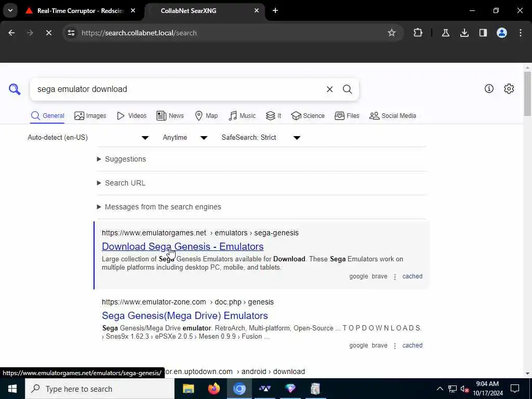Open cached link for emulator-zone.com result
Image resolution: width=532 pixels, height=399 pixels.
pyautogui.click(x=412, y=345)
